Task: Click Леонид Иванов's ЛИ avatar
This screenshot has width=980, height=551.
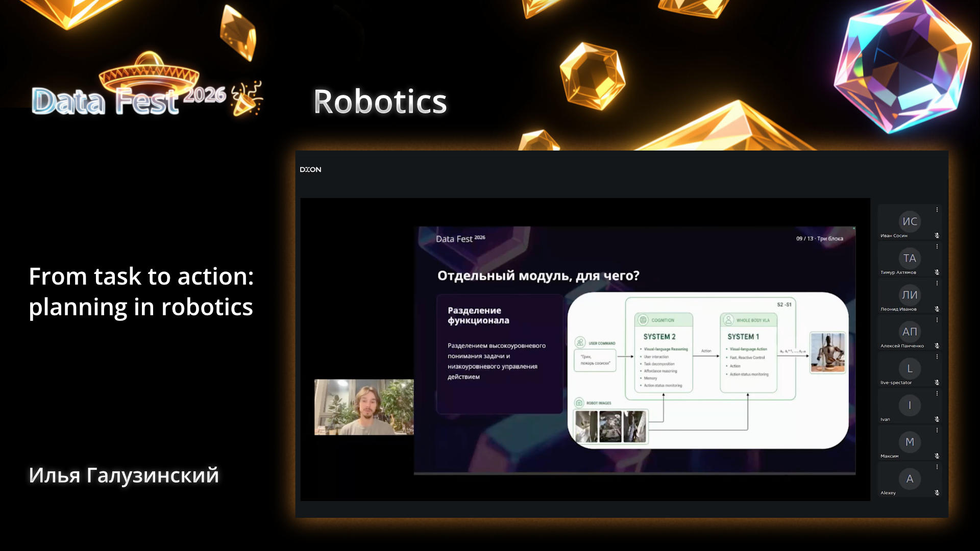Action: click(910, 295)
